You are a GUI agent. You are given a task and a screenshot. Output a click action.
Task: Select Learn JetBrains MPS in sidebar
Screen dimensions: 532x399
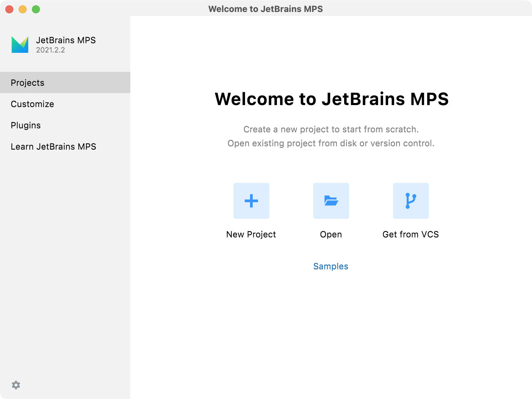click(x=54, y=147)
